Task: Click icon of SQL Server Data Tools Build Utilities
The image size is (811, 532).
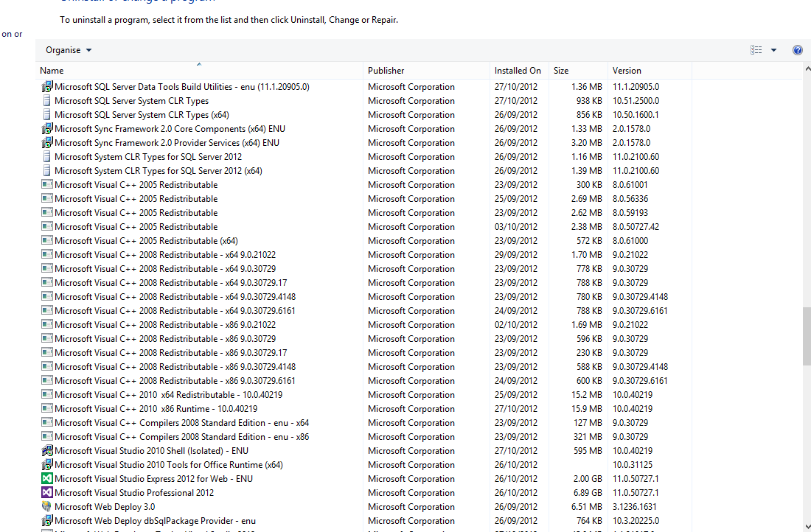Action: pyautogui.click(x=47, y=86)
